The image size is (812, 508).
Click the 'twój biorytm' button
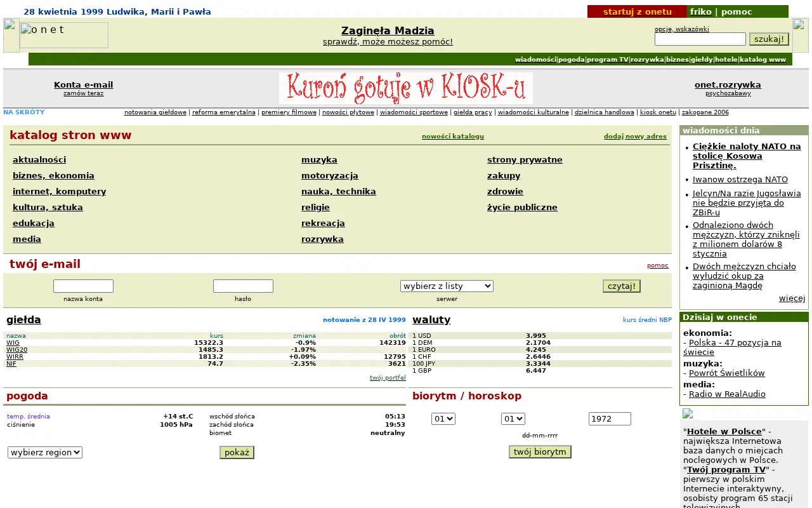point(540,451)
